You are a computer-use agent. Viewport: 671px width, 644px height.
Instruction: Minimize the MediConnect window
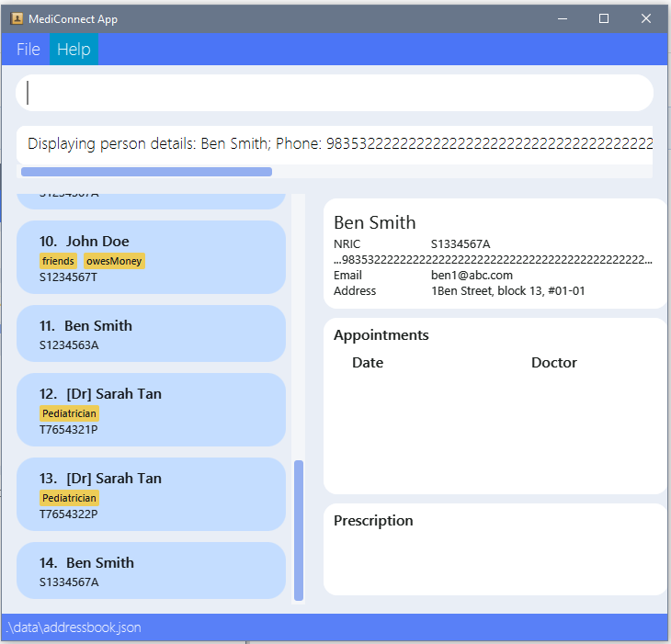pos(563,18)
